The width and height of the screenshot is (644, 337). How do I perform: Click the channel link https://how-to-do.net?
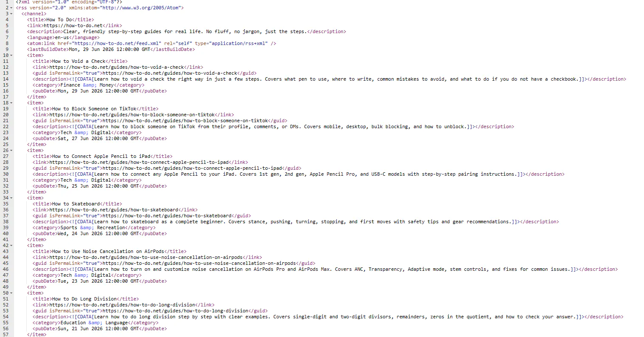[73, 25]
